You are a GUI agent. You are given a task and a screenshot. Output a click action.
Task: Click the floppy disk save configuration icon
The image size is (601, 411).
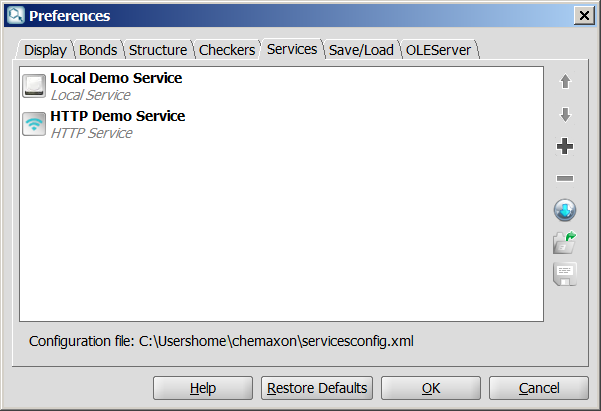(x=565, y=274)
